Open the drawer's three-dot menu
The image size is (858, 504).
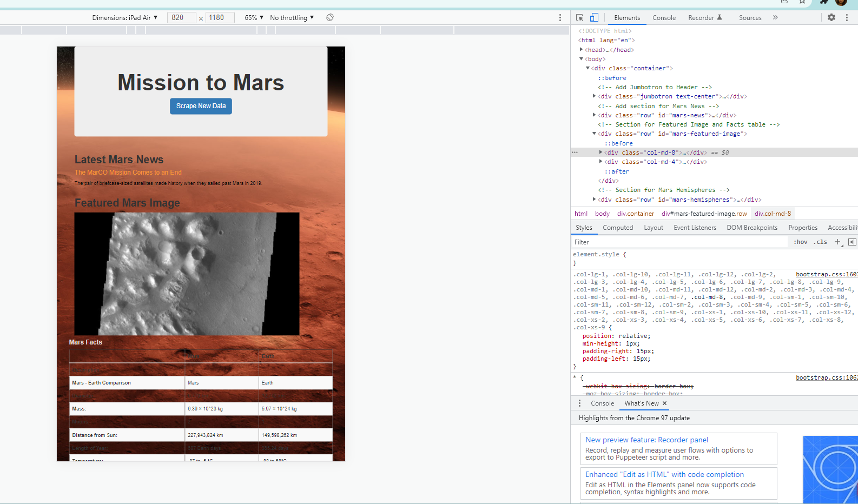pos(579,403)
